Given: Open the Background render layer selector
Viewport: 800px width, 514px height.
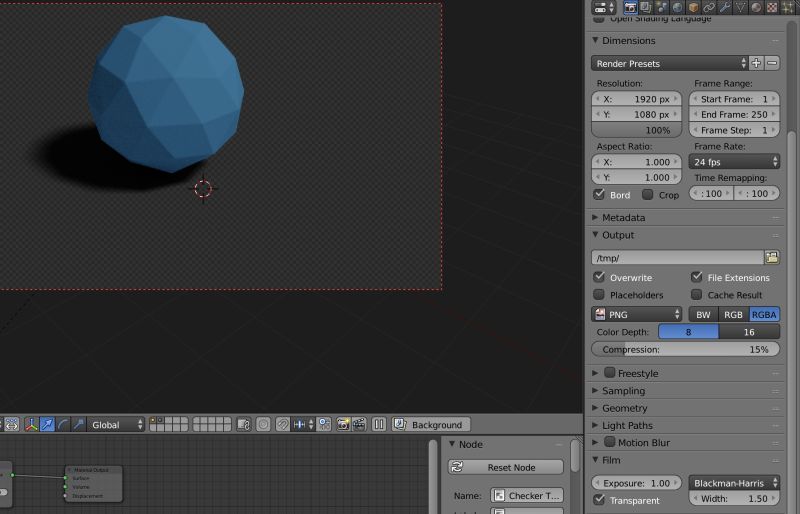Looking at the screenshot, I should pyautogui.click(x=431, y=424).
